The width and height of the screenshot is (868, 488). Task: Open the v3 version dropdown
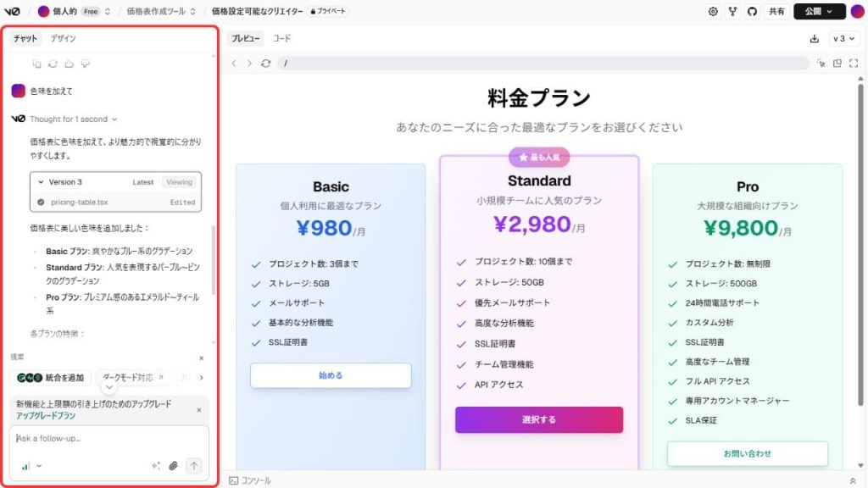point(843,39)
